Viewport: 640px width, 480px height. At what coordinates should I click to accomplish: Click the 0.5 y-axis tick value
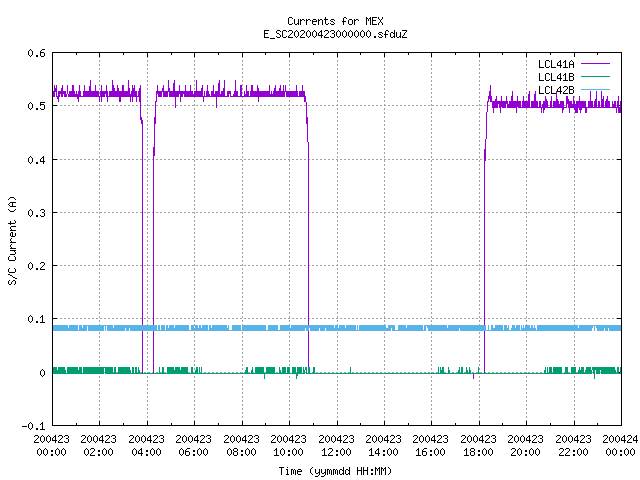tap(36, 106)
